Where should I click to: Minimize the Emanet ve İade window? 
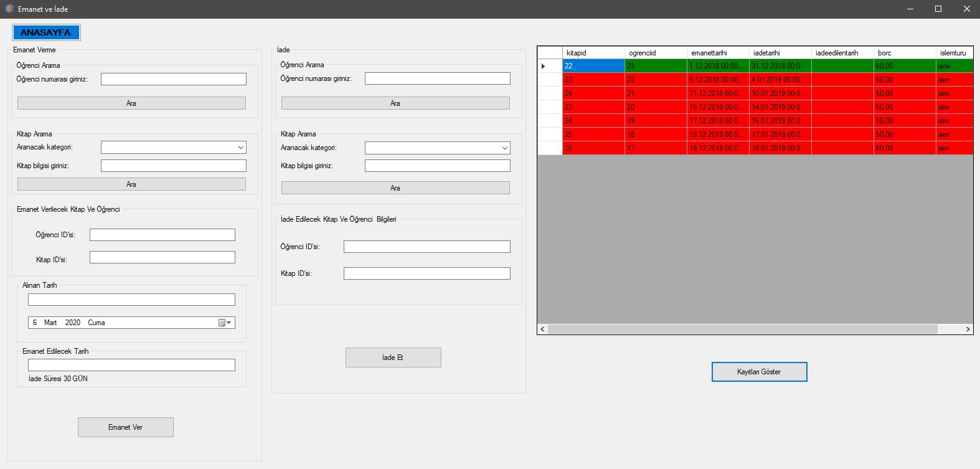click(x=910, y=9)
